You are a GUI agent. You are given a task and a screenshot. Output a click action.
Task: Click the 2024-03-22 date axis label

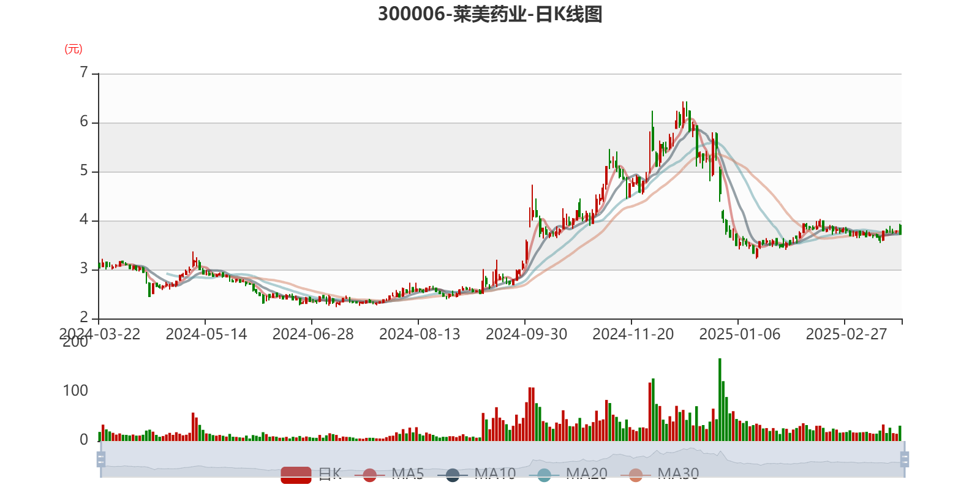pyautogui.click(x=100, y=334)
